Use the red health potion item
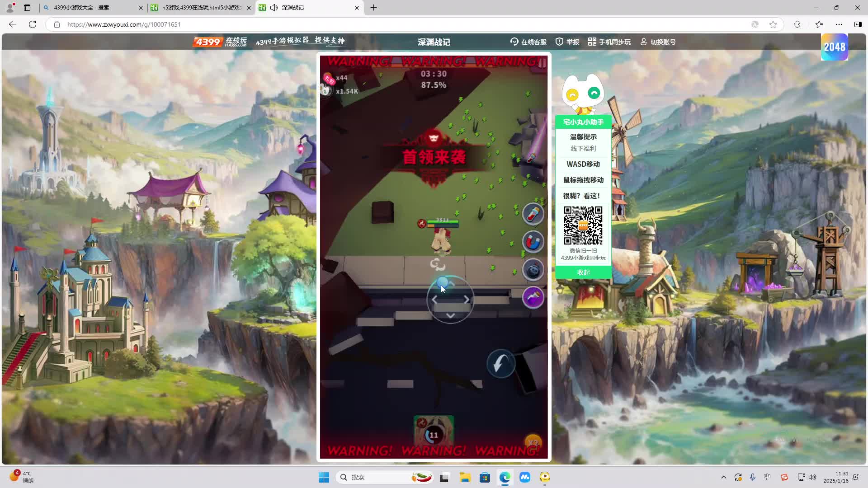Screen dimensions: 868x488 tap(533, 214)
